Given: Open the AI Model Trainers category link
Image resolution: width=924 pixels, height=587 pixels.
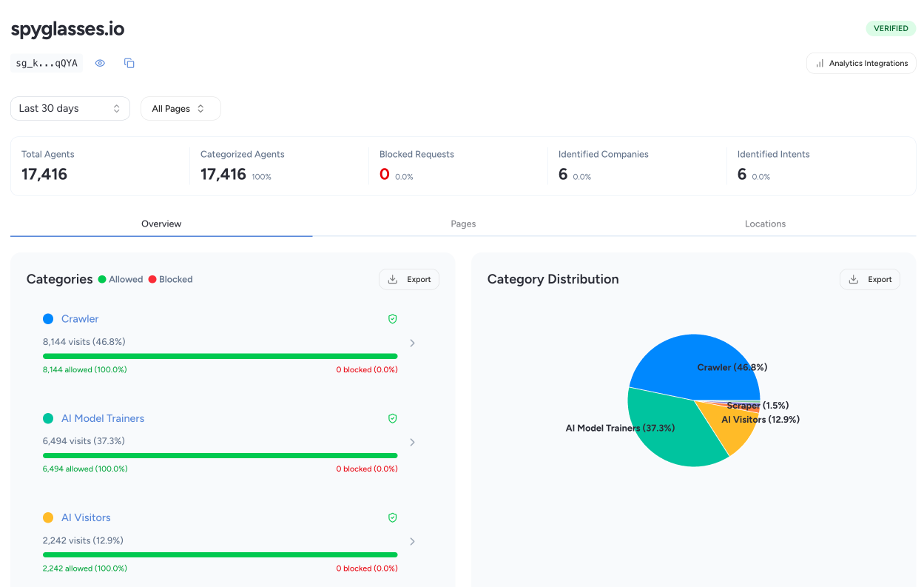Looking at the screenshot, I should tap(103, 418).
